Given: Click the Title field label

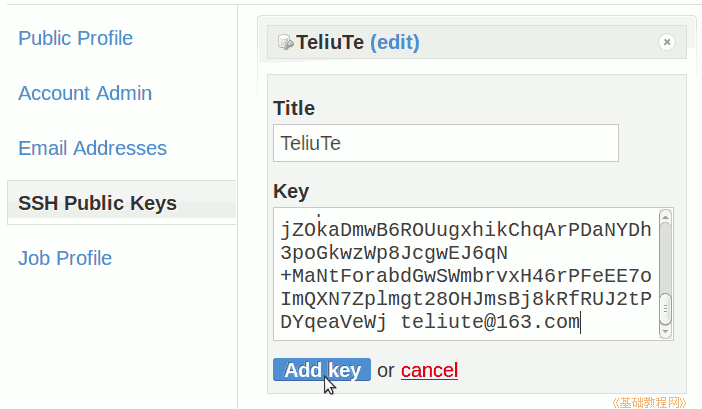Looking at the screenshot, I should coord(293,108).
